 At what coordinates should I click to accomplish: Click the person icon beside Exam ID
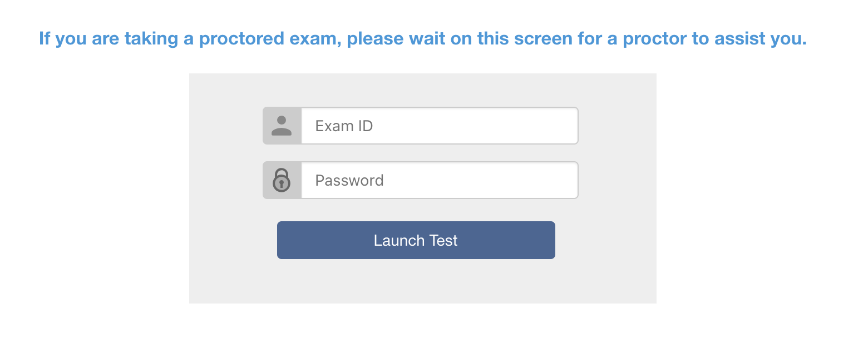pyautogui.click(x=282, y=126)
